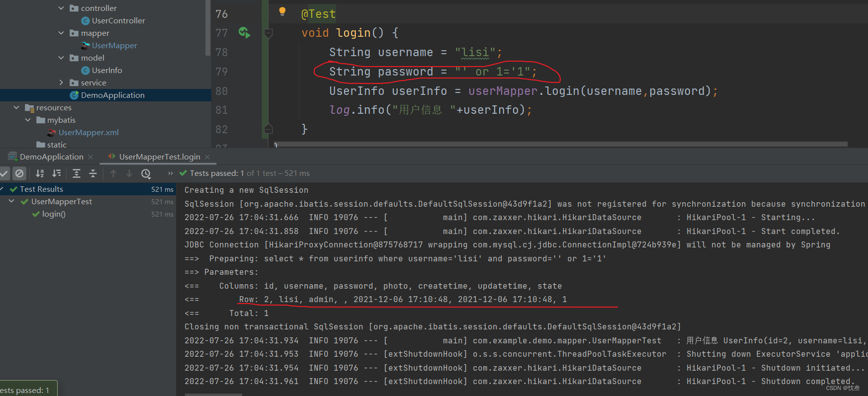Select UserMapperTest in results tree
This screenshot has height=396, width=868.
62,201
